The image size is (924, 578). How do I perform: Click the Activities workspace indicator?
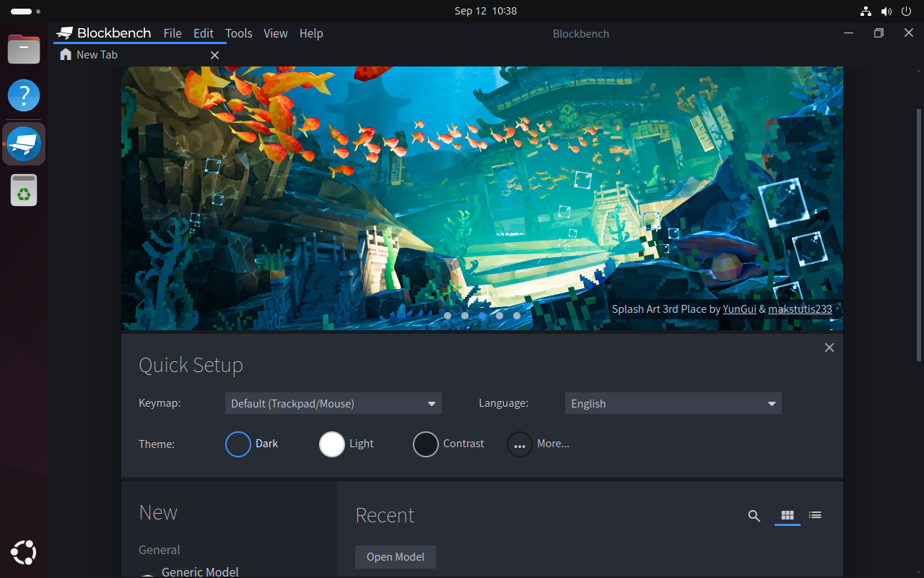25,12
